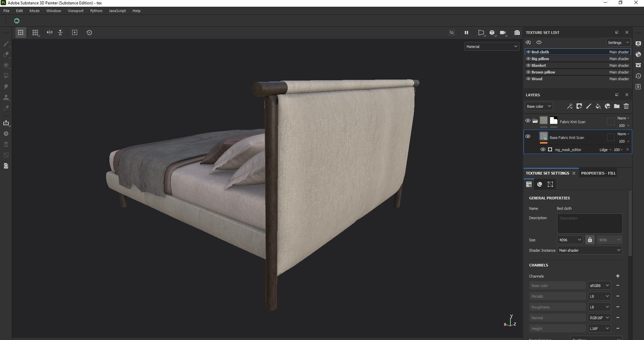Toggle the size lock button
This screenshot has height=340, width=644.
pos(590,240)
